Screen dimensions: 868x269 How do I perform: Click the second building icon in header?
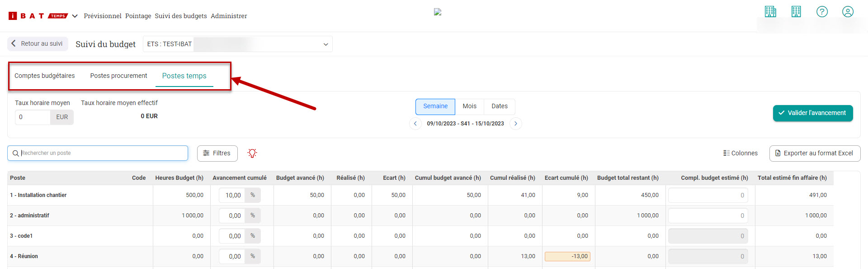point(796,12)
